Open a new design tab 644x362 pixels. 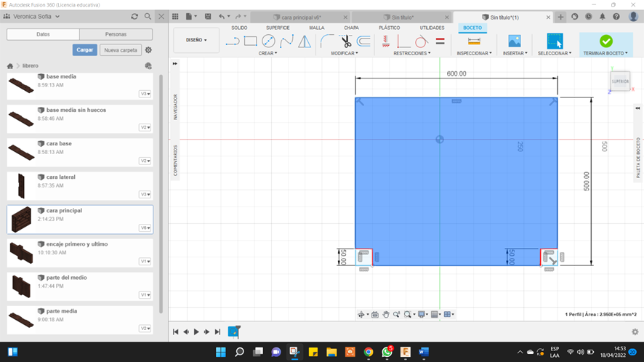[560, 17]
